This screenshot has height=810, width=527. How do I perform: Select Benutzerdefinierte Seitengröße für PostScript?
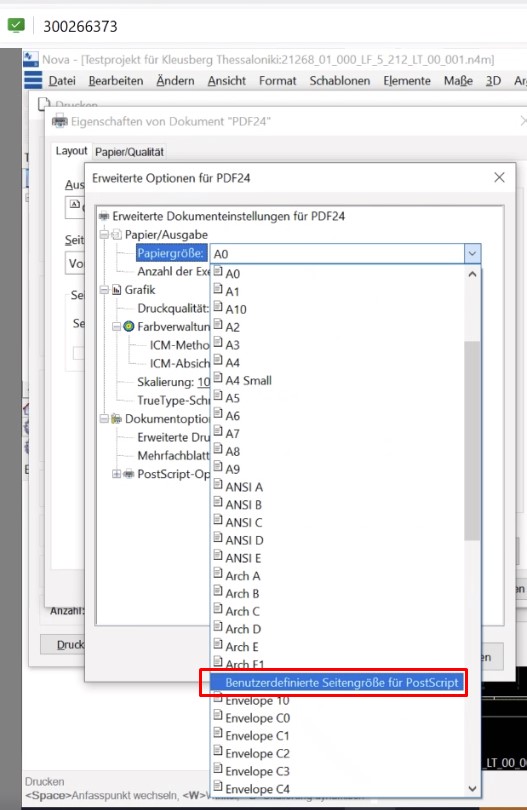pyautogui.click(x=336, y=682)
